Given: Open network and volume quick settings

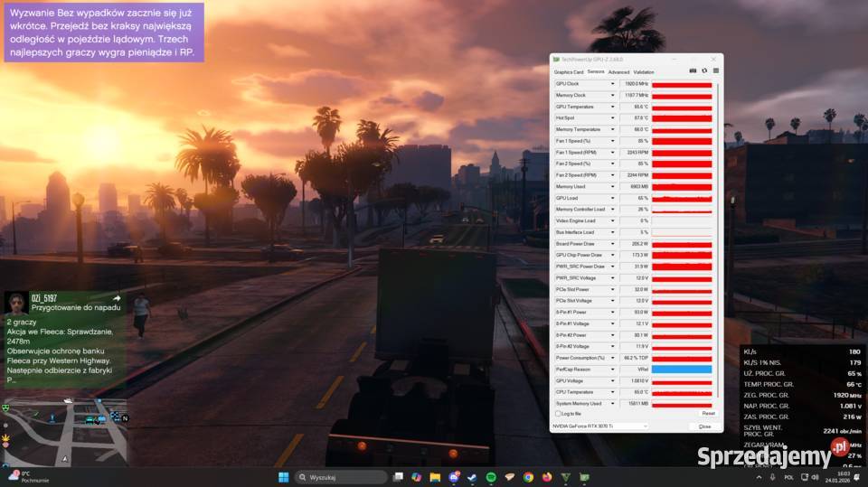Looking at the screenshot, I should 810,477.
